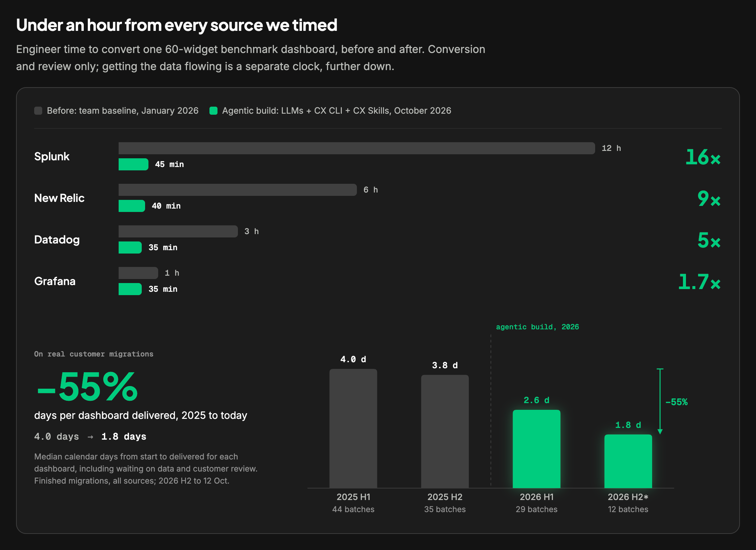Click the 9× speedup figure

click(709, 199)
